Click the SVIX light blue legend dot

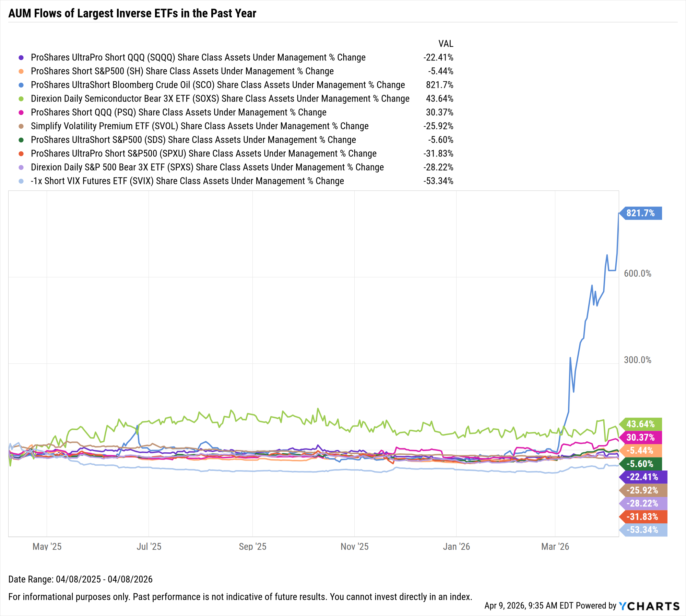pos(21,181)
